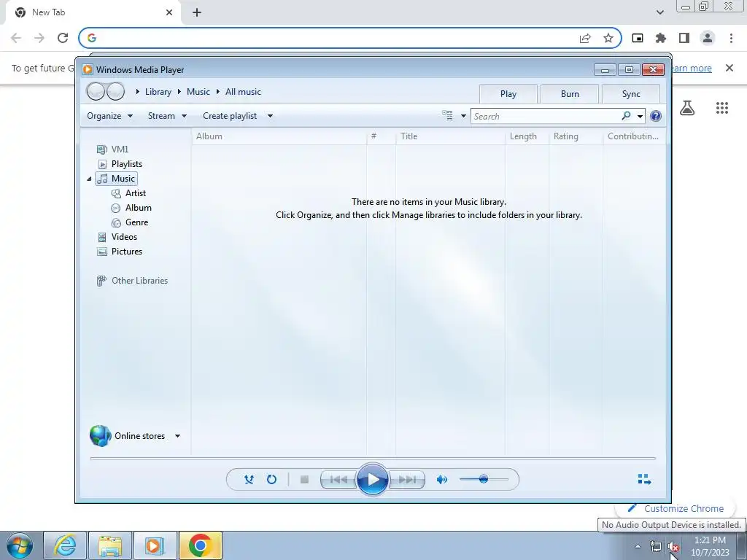Open the Online stores globe icon
747x560 pixels.
100,436
